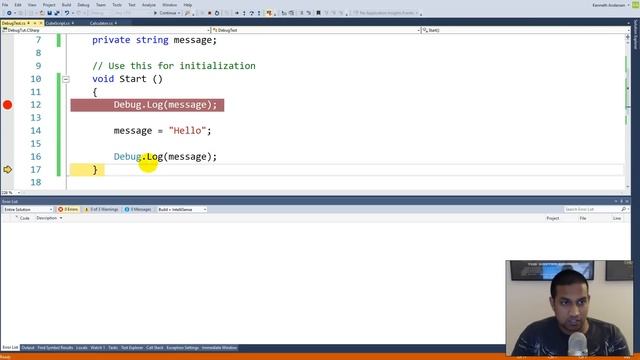Open the Team menu

100,5
